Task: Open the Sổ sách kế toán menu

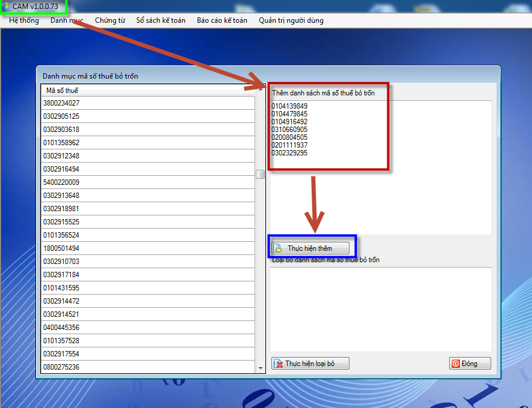Action: click(x=160, y=20)
